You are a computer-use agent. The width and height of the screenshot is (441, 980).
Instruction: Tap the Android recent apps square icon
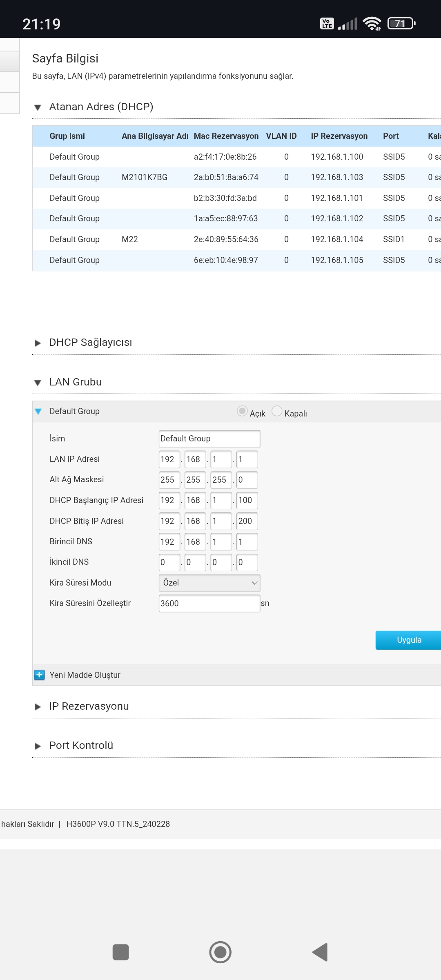[120, 952]
